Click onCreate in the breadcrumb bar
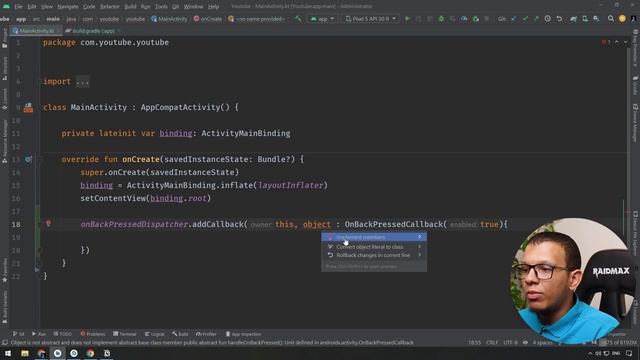The width and height of the screenshot is (640, 360). [x=208, y=19]
